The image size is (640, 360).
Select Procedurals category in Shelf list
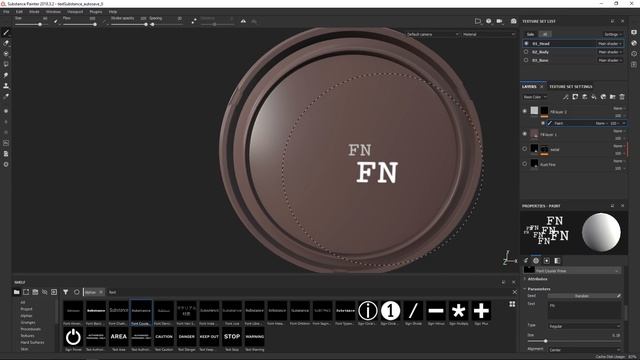(x=30, y=329)
